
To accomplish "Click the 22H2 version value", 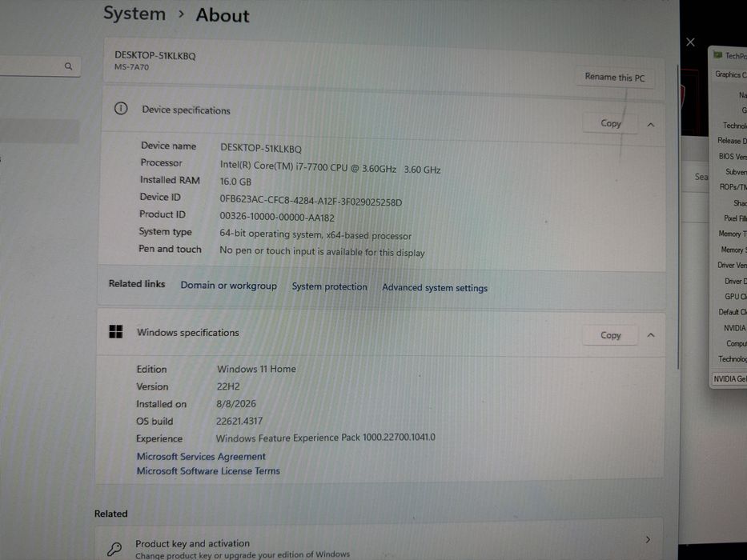I will [x=228, y=386].
